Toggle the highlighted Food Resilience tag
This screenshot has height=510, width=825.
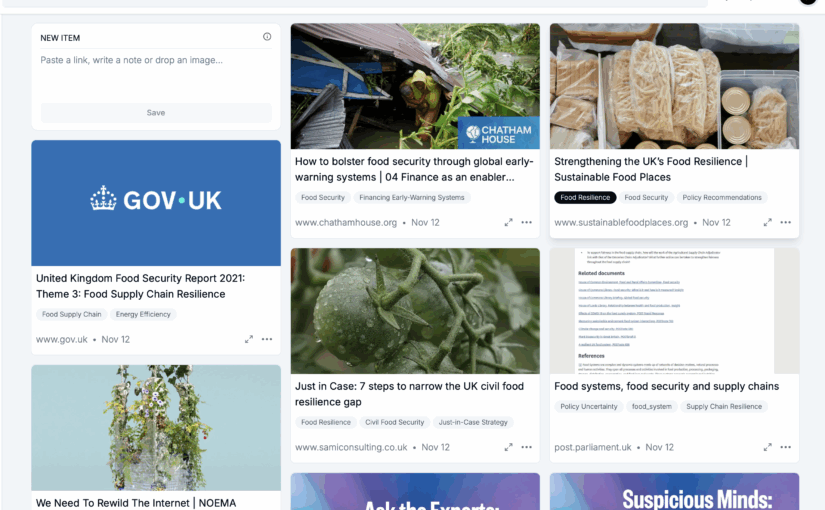tap(585, 197)
